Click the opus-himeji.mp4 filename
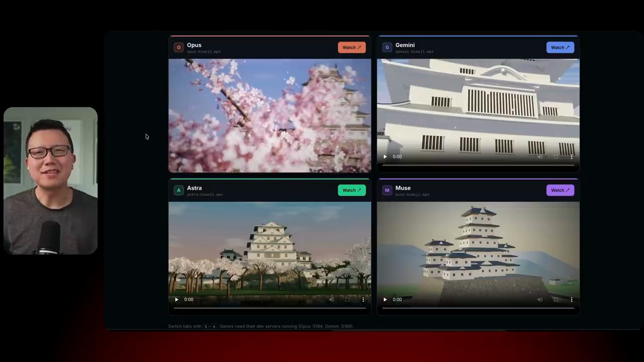Screen dimensions: 644x362 (204, 52)
